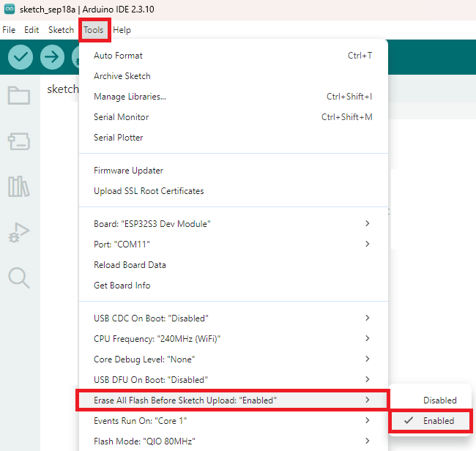This screenshot has height=451, width=476.
Task: Open the Debug sidebar icon
Action: pyautogui.click(x=19, y=232)
